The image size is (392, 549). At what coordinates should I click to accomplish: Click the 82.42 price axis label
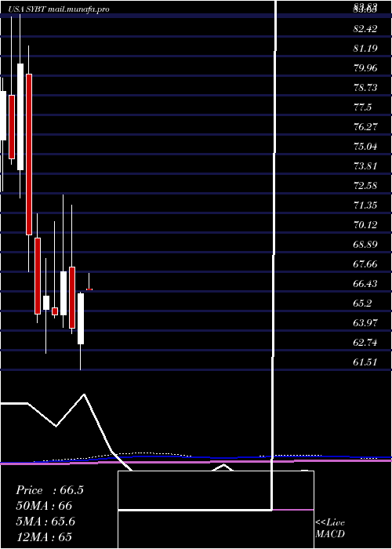click(x=365, y=29)
